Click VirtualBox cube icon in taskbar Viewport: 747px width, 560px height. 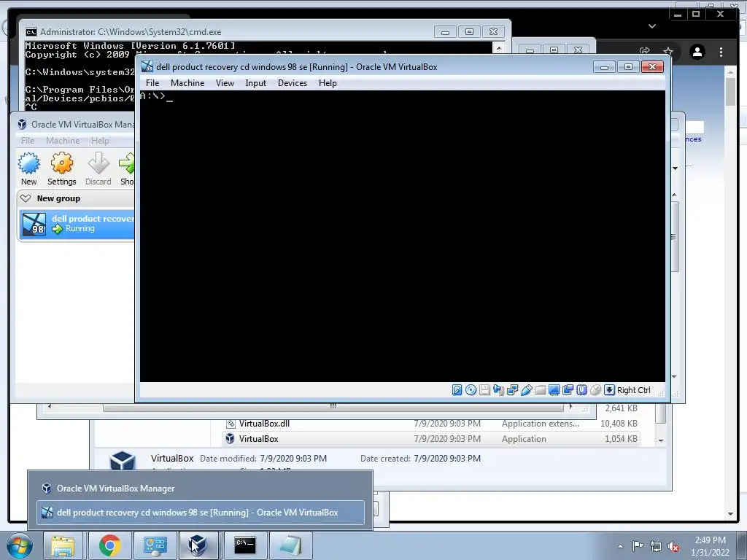(198, 545)
